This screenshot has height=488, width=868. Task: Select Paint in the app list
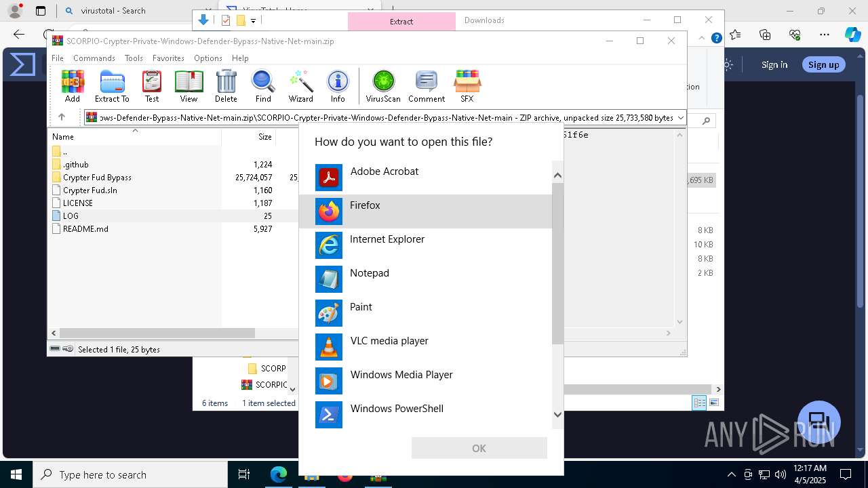coord(426,313)
